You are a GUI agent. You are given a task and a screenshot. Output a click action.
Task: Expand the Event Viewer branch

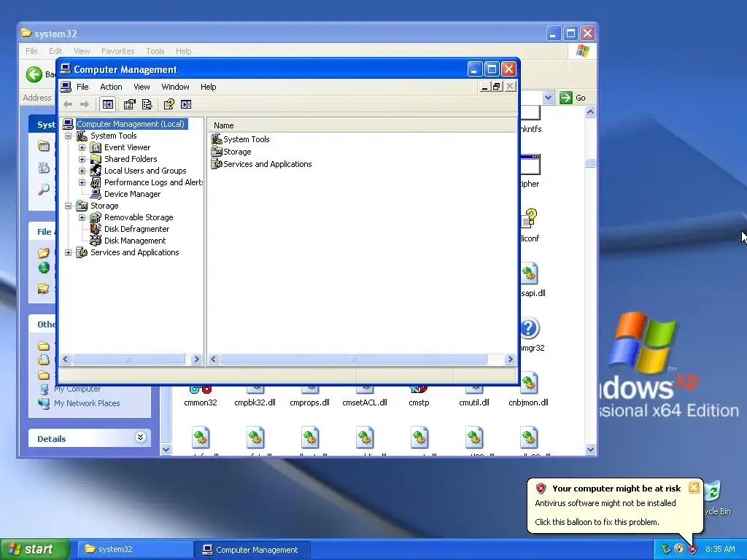82,147
